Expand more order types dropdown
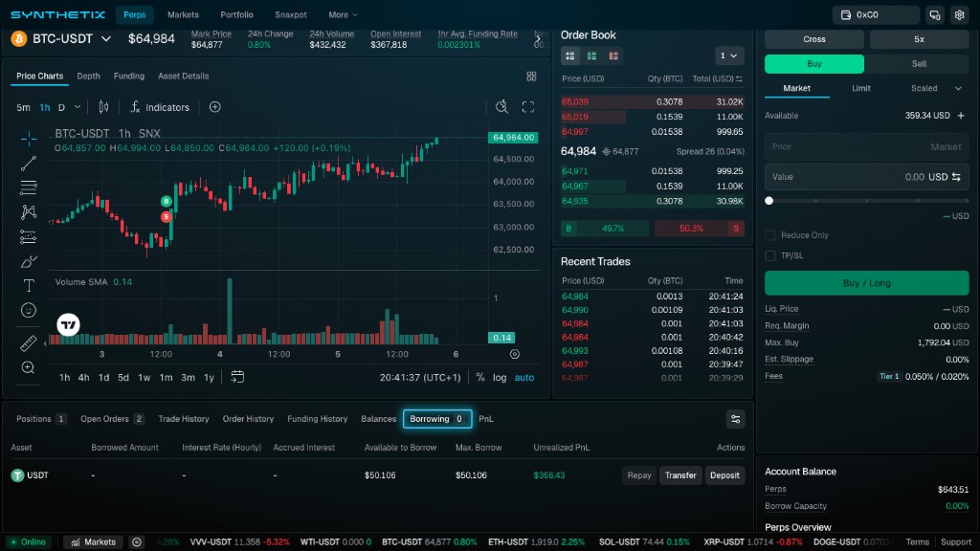 pyautogui.click(x=958, y=89)
